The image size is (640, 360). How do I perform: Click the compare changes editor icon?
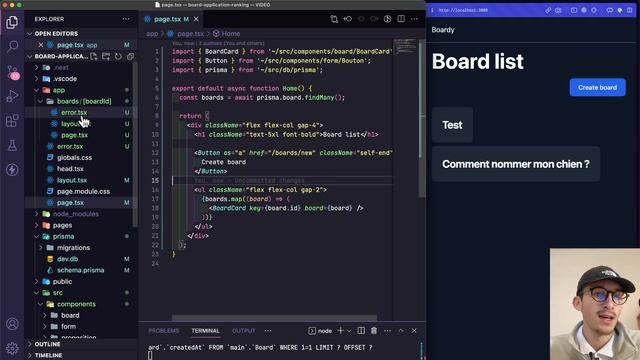point(334,19)
